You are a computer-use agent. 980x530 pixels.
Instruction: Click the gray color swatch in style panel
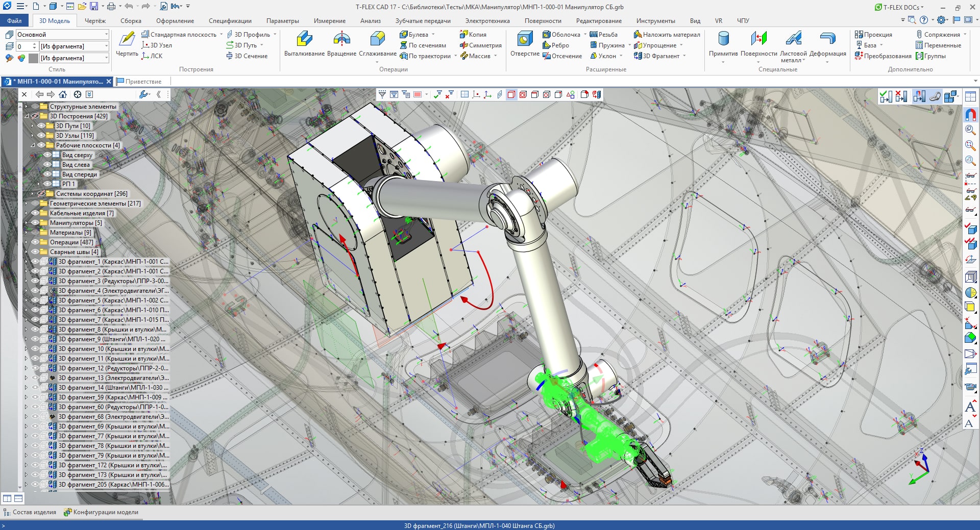34,58
